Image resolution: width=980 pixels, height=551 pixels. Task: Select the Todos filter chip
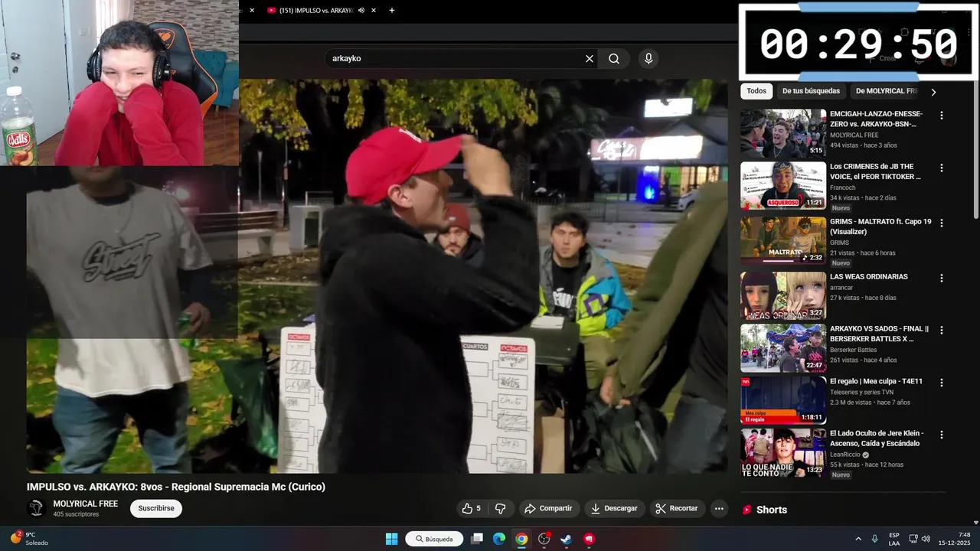[756, 91]
